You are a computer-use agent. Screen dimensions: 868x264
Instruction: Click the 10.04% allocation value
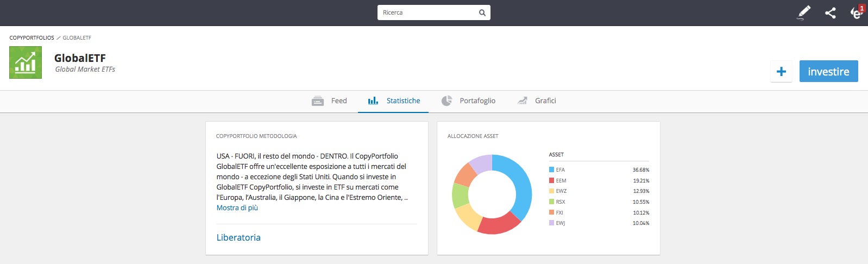click(641, 223)
